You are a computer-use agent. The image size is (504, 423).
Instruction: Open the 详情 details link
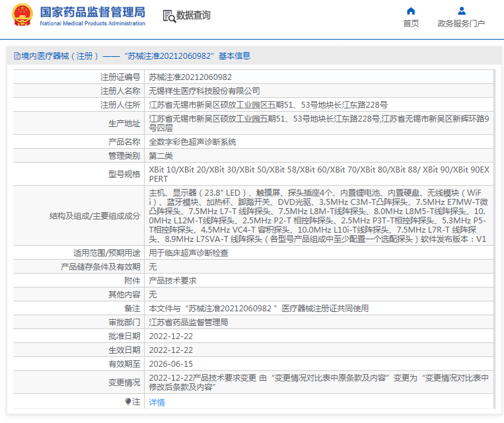tap(157, 402)
